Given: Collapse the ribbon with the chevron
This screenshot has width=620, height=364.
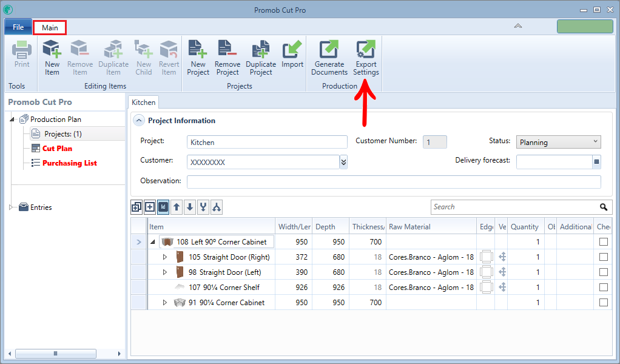Looking at the screenshot, I should coord(518,26).
